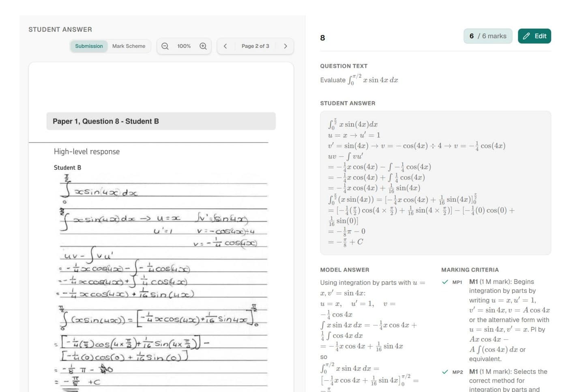
Task: Click the Evaluate integral question text
Action: (359, 79)
